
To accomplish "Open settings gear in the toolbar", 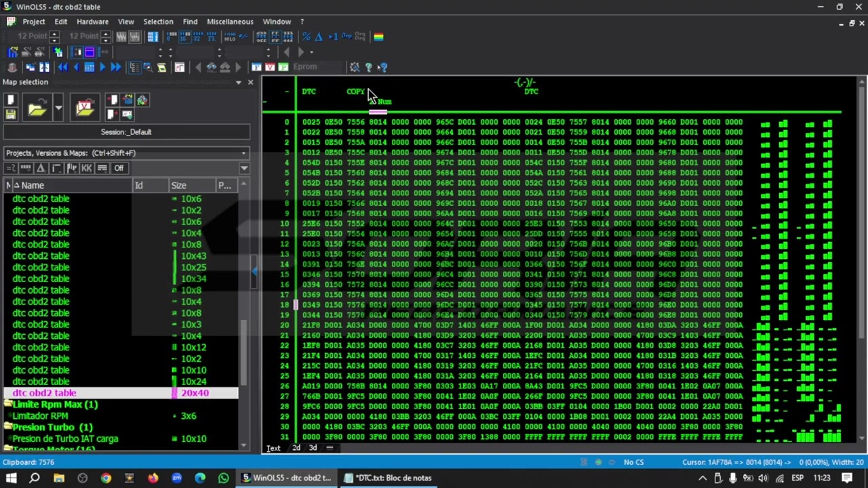I will [355, 67].
